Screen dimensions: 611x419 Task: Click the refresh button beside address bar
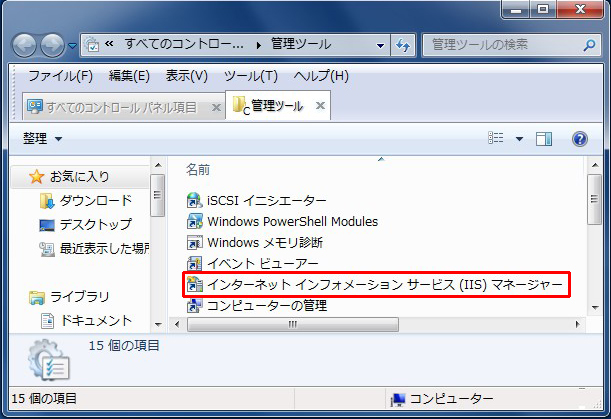click(x=403, y=46)
